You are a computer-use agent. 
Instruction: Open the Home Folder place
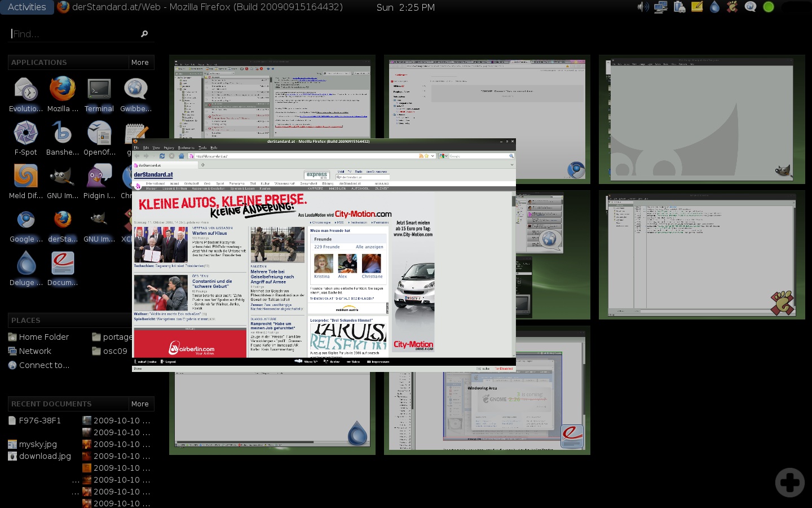point(38,337)
